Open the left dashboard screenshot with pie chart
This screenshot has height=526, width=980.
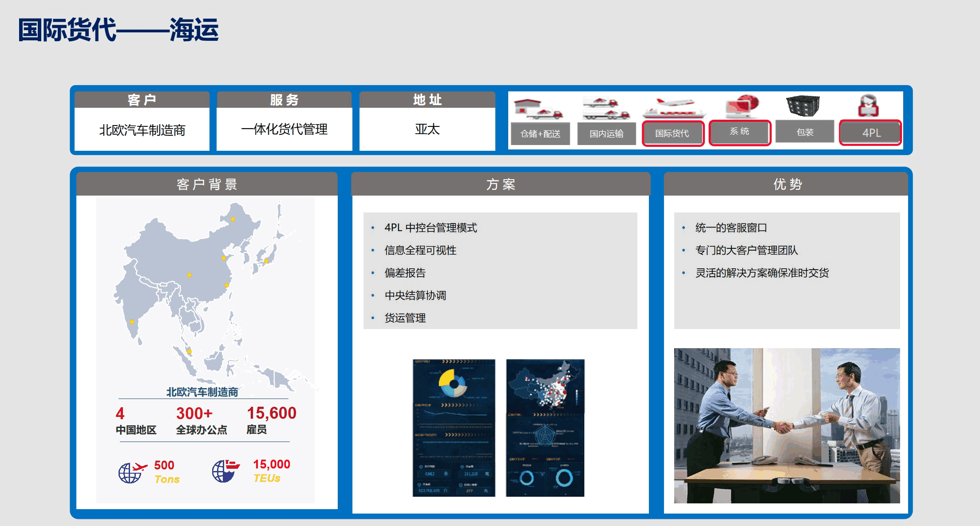pyautogui.click(x=454, y=428)
